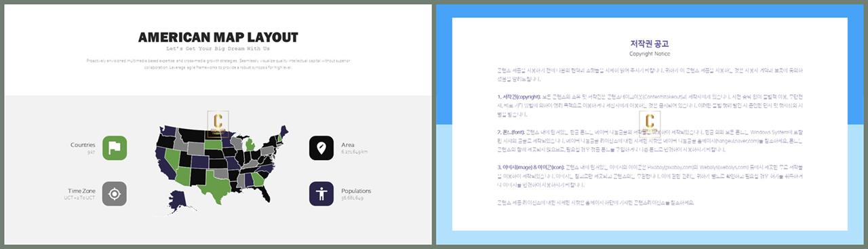This screenshot has width=868, height=249.
Task: Click the description paragraph under the map title
Action: pyautogui.click(x=218, y=64)
